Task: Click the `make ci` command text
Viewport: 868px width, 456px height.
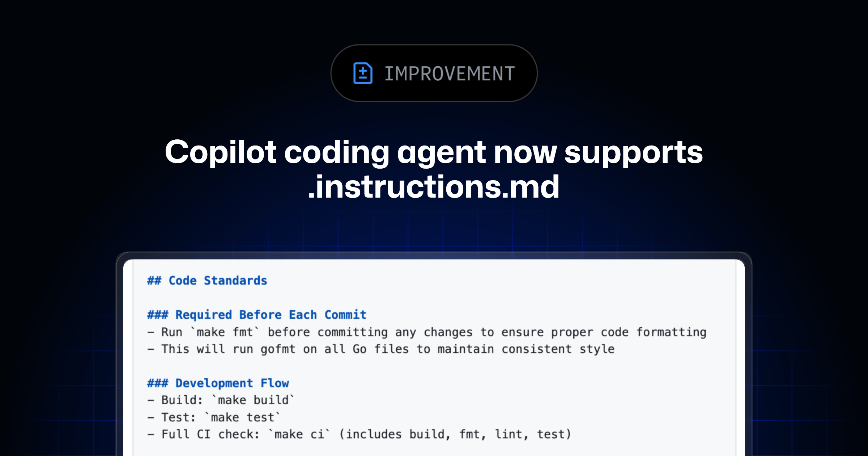Action: 299,434
